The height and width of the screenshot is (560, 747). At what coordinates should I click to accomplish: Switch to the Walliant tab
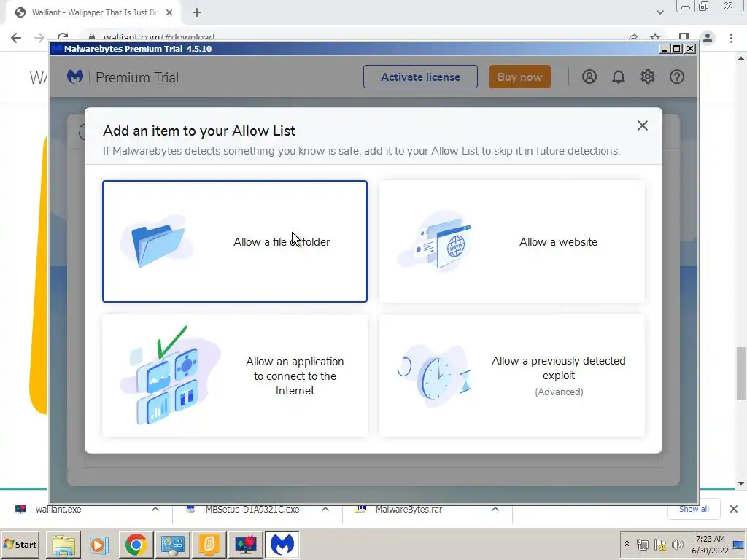click(93, 12)
